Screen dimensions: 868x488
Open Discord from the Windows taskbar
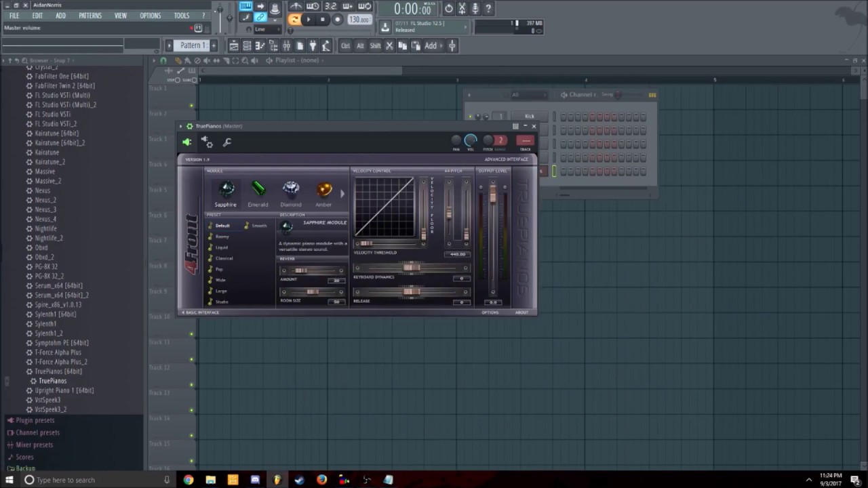tap(255, 480)
